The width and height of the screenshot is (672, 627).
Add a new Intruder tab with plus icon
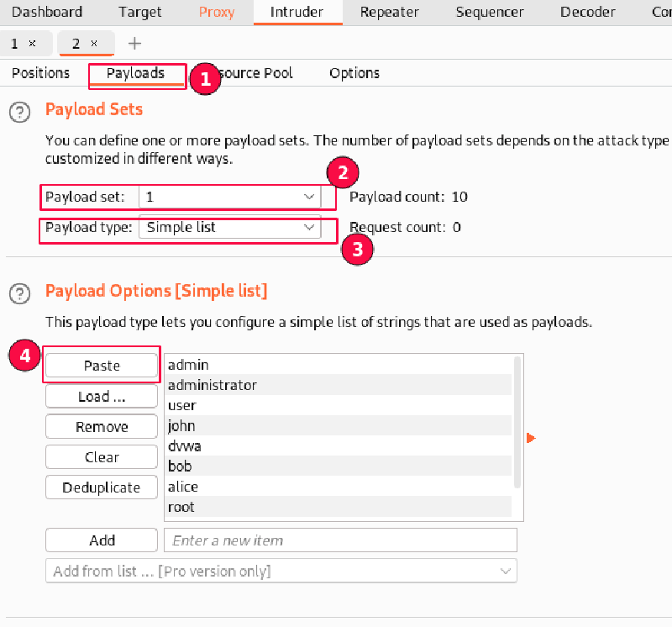coord(134,44)
